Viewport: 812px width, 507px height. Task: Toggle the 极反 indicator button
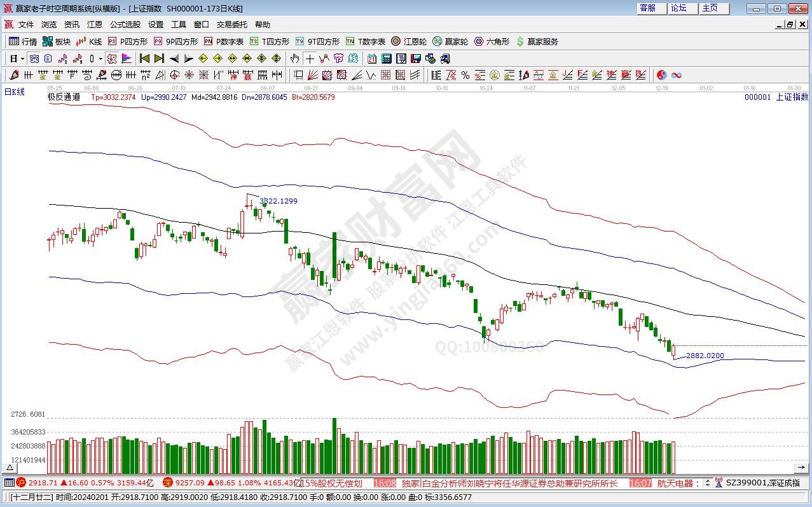[112, 59]
